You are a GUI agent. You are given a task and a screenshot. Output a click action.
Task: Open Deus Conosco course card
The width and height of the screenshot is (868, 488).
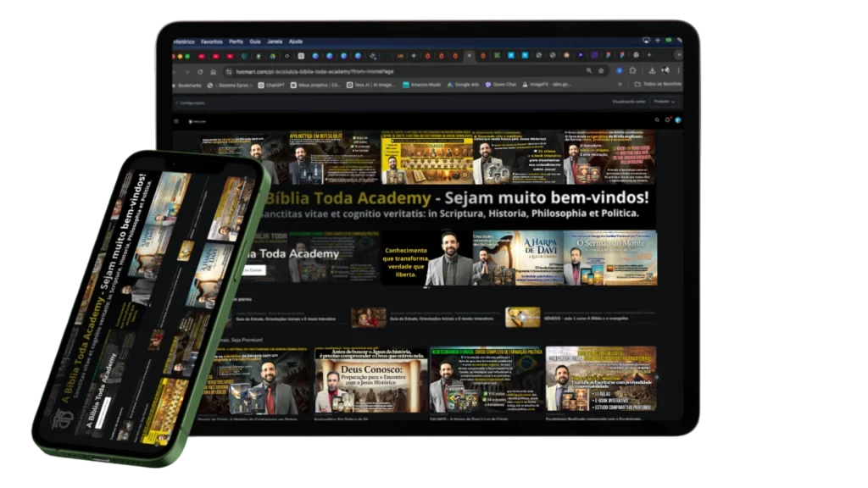click(x=371, y=380)
